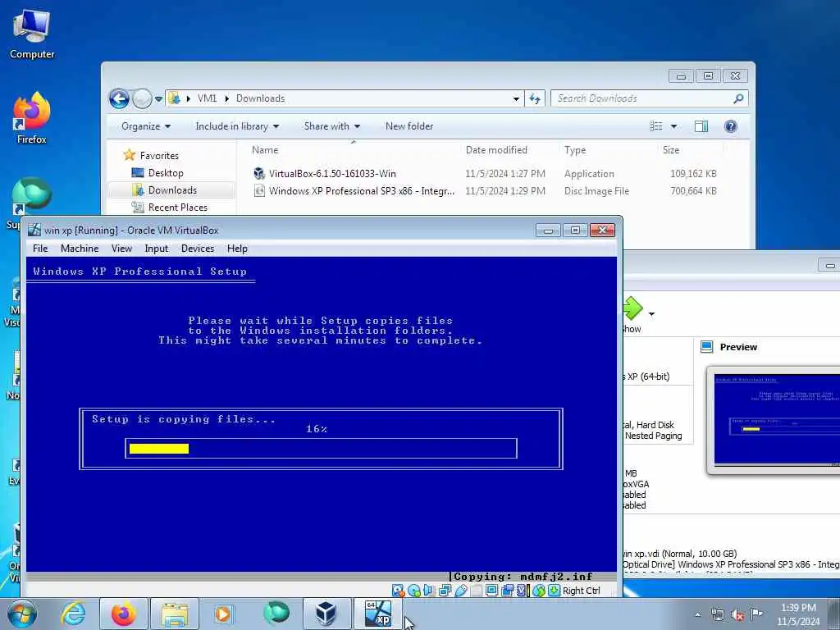Image resolution: width=840 pixels, height=630 pixels.
Task: Open the Computer desktop icon
Action: (32, 34)
